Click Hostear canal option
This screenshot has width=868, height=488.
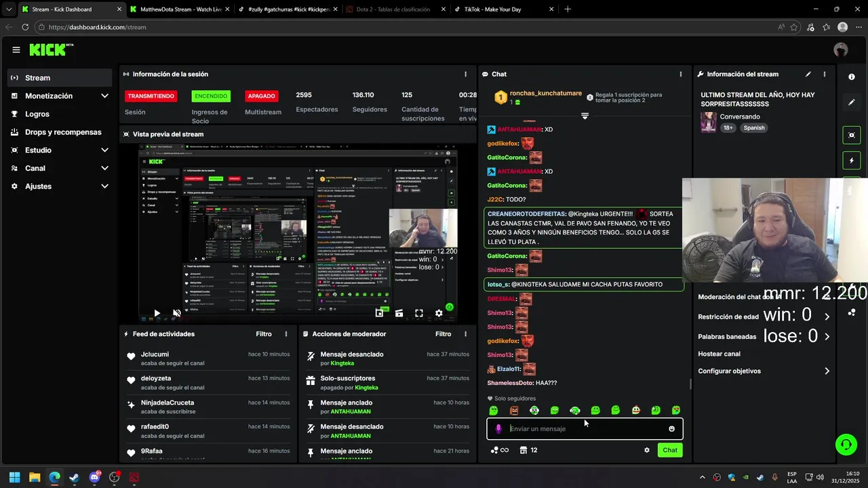click(x=719, y=354)
